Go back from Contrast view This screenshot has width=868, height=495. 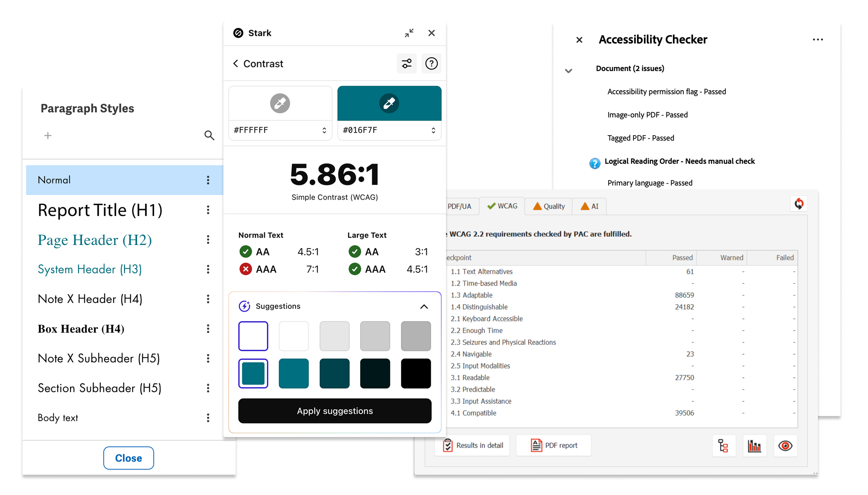coord(236,64)
